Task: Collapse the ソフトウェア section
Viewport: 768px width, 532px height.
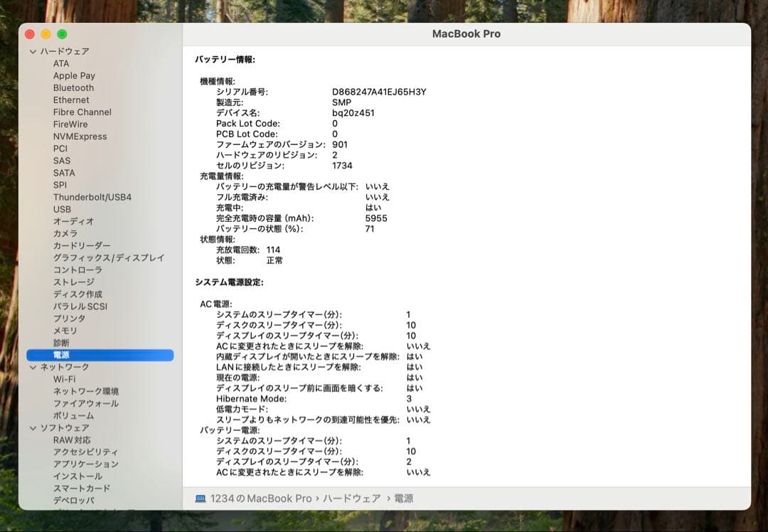Action: coord(32,427)
